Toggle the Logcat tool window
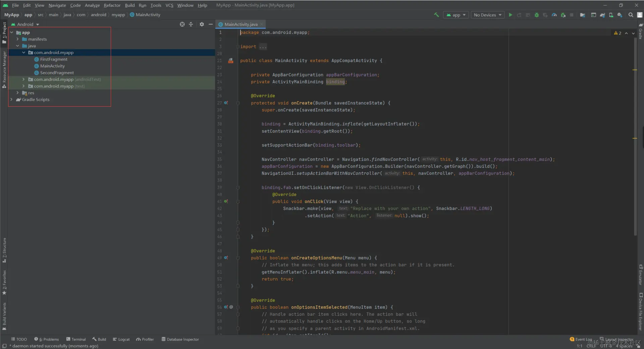Screen dimensions: 644x349 [x=121, y=339]
